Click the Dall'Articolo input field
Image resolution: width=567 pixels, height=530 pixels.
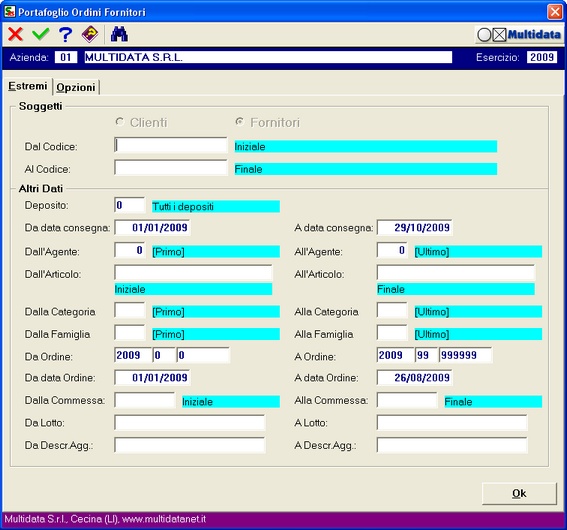pos(193,273)
